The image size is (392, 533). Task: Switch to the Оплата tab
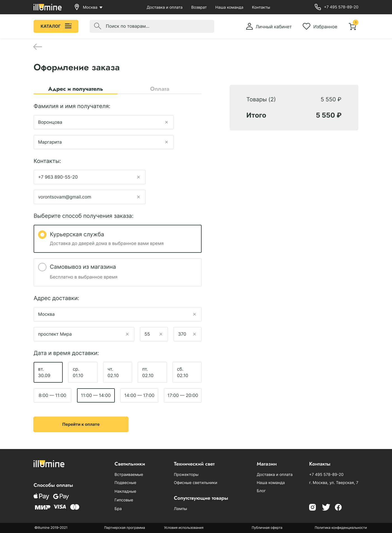click(160, 89)
